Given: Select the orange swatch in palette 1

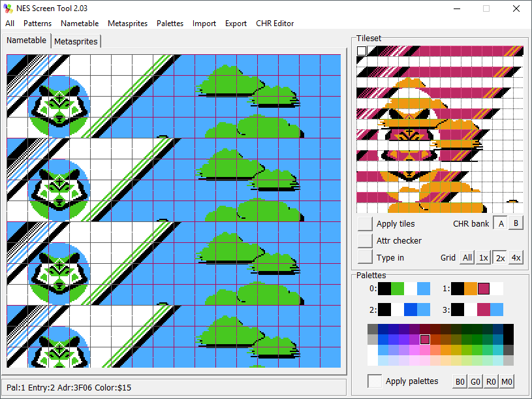Looking at the screenshot, I should tap(471, 288).
